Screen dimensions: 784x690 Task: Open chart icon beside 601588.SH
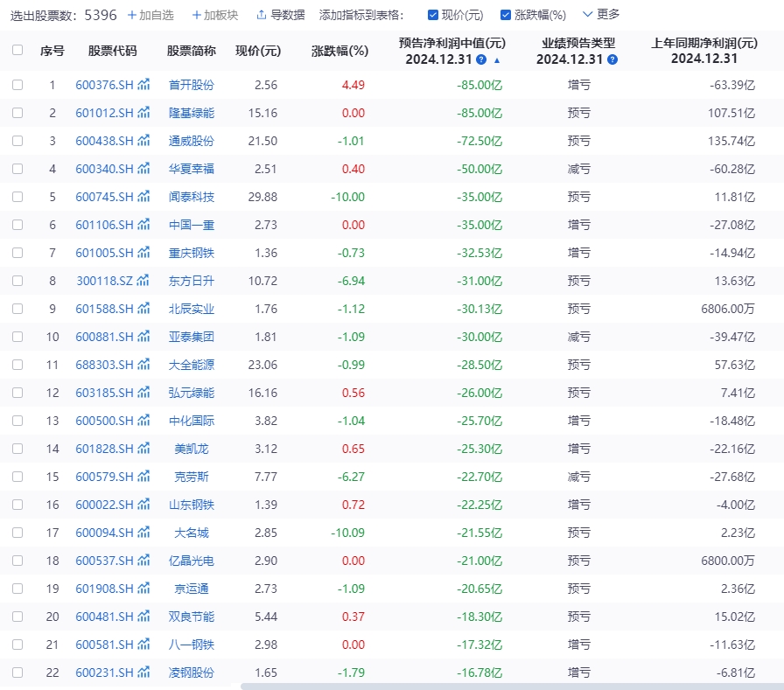pos(143,309)
